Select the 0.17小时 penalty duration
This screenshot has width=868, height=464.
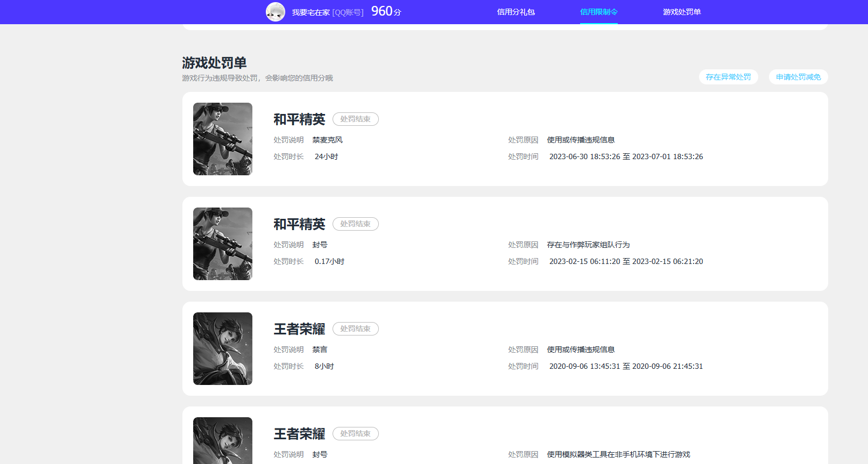tap(330, 261)
